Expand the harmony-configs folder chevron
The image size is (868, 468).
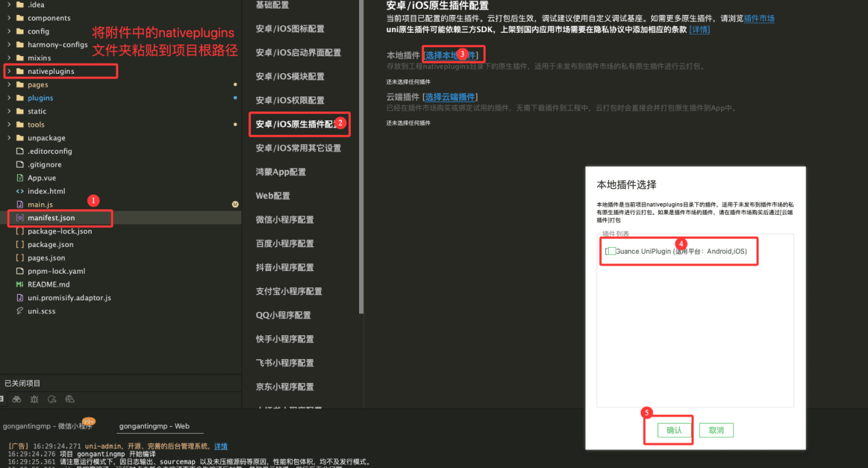click(8, 44)
